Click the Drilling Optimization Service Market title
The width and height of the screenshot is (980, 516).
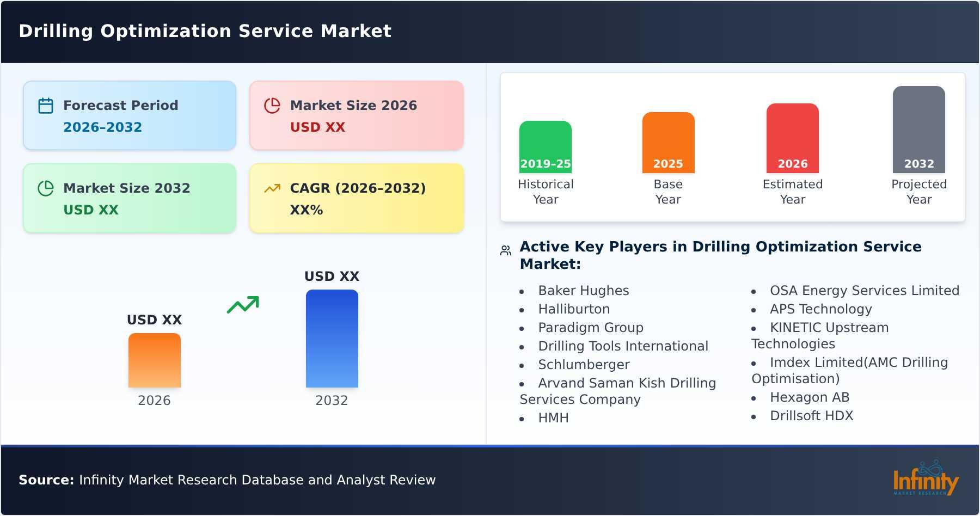(205, 31)
